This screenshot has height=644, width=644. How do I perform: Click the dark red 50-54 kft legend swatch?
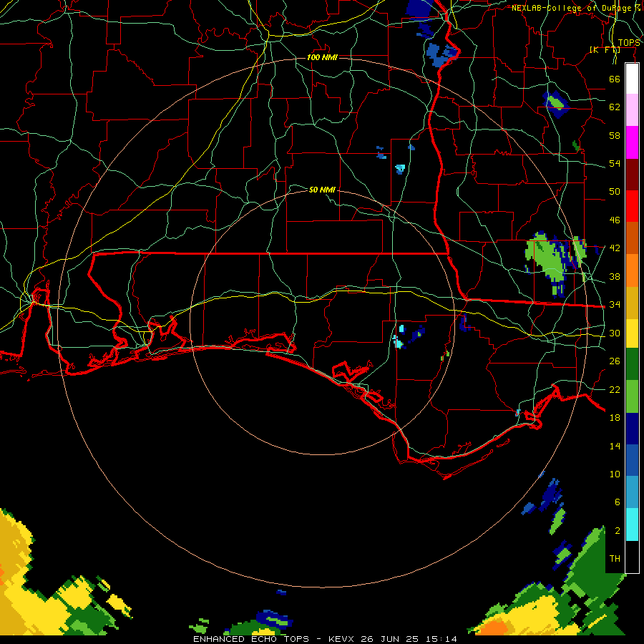pos(632,174)
